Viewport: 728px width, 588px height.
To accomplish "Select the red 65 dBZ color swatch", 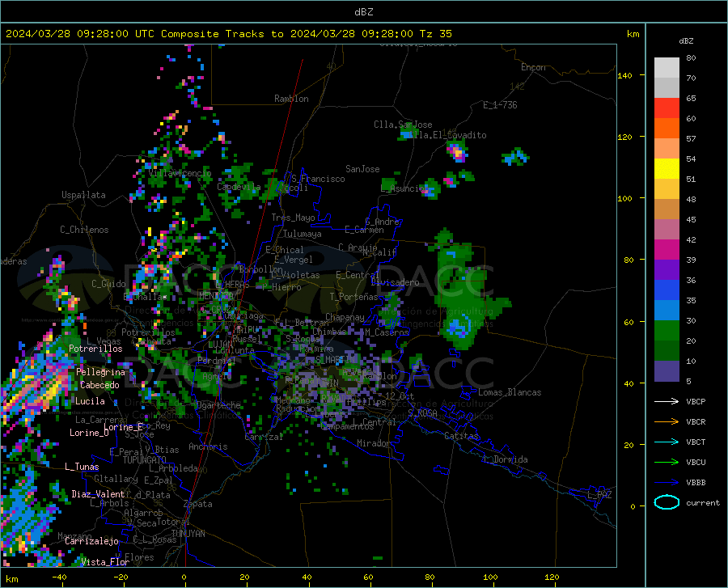I will [667, 108].
